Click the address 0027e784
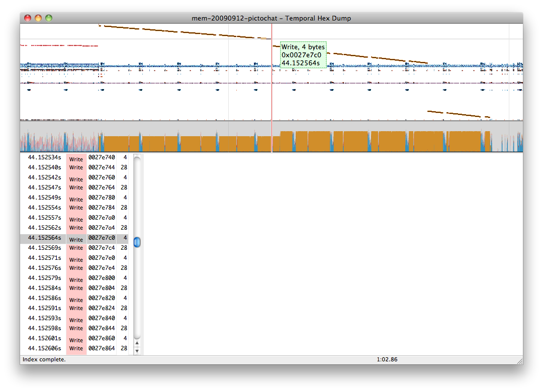The width and height of the screenshot is (543, 392). [x=102, y=208]
